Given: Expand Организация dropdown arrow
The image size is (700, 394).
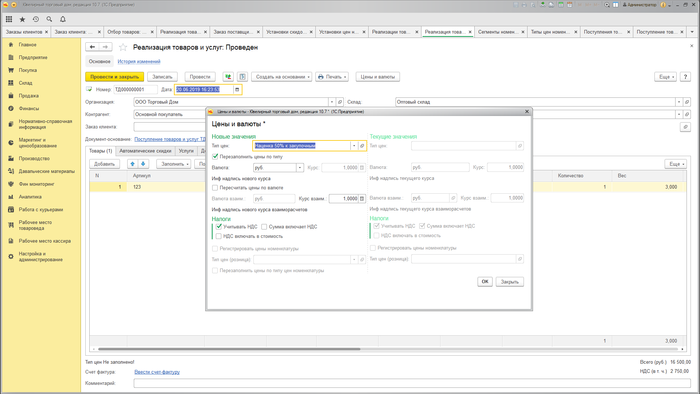Looking at the screenshot, I should 332,102.
